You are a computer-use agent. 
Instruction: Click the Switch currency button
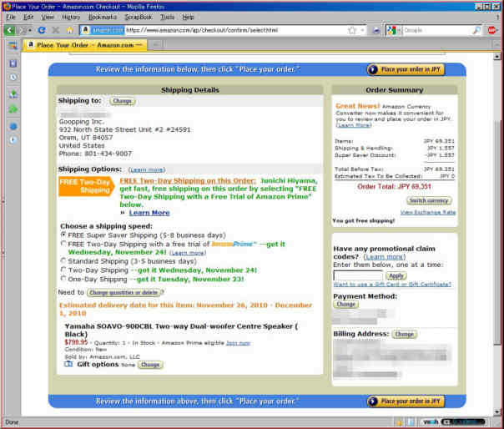tap(429, 200)
